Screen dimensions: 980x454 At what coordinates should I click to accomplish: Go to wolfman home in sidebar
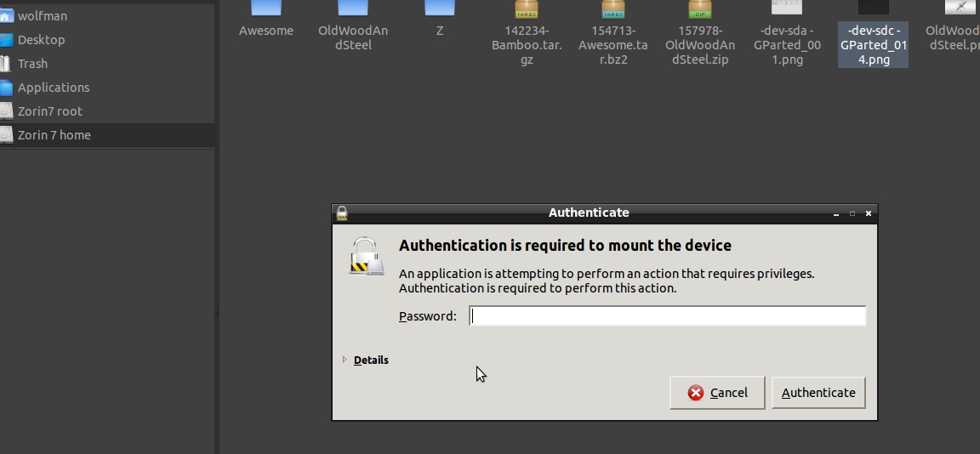click(43, 16)
